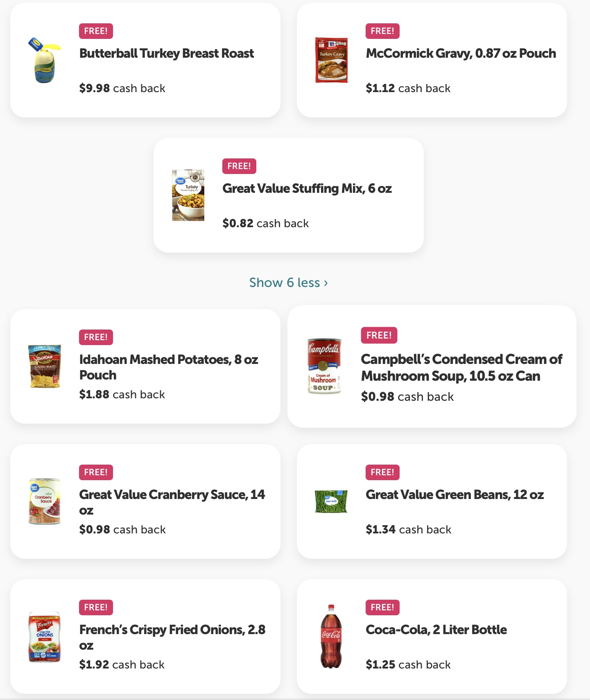Open Butterball Turkey Breast Roast offer title
This screenshot has width=590, height=700.
(167, 53)
